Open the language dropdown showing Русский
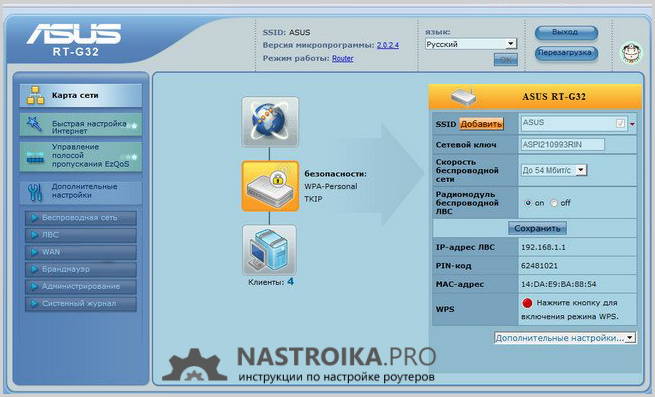 tap(471, 44)
